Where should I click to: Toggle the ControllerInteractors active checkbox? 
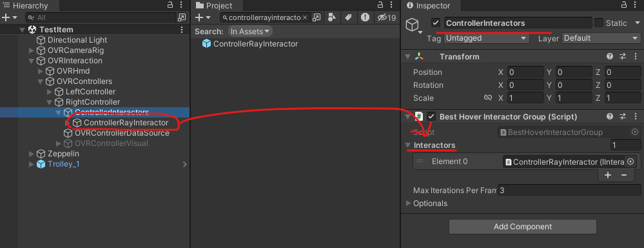coord(436,23)
